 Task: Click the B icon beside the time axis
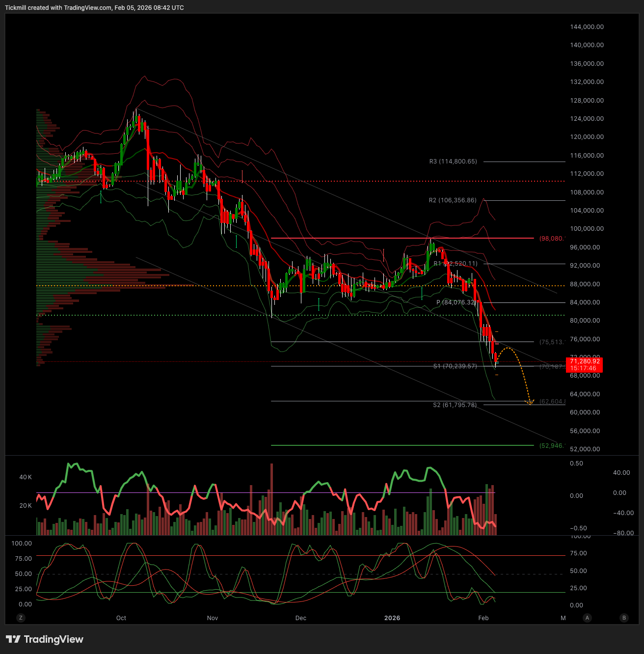[x=624, y=618]
